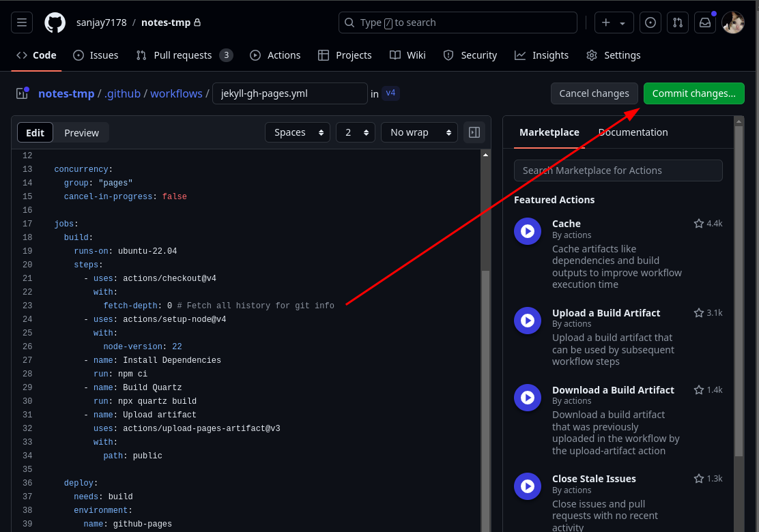This screenshot has width=759, height=532.
Task: Open the user profile avatar menu
Action: [x=732, y=23]
